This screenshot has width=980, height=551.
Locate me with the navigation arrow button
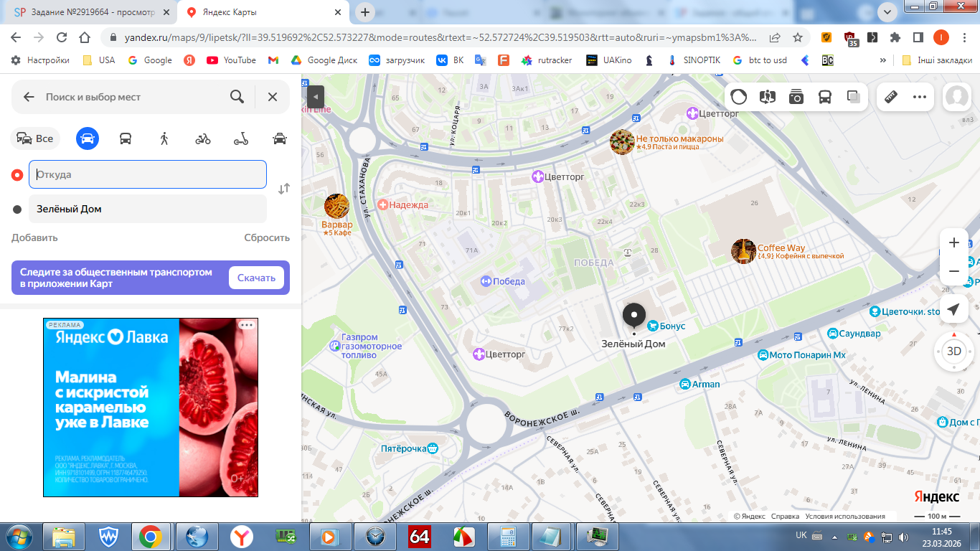click(x=953, y=309)
